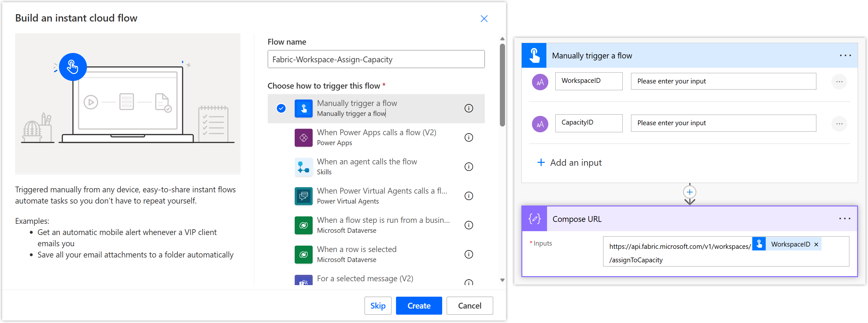Open options menu for WorkspaceID input
The image size is (868, 323).
tap(839, 82)
